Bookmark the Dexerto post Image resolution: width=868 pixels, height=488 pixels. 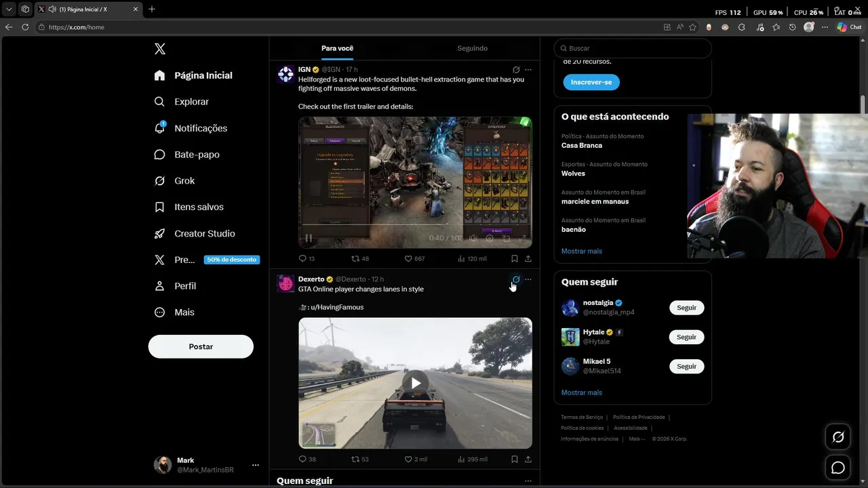point(515,459)
